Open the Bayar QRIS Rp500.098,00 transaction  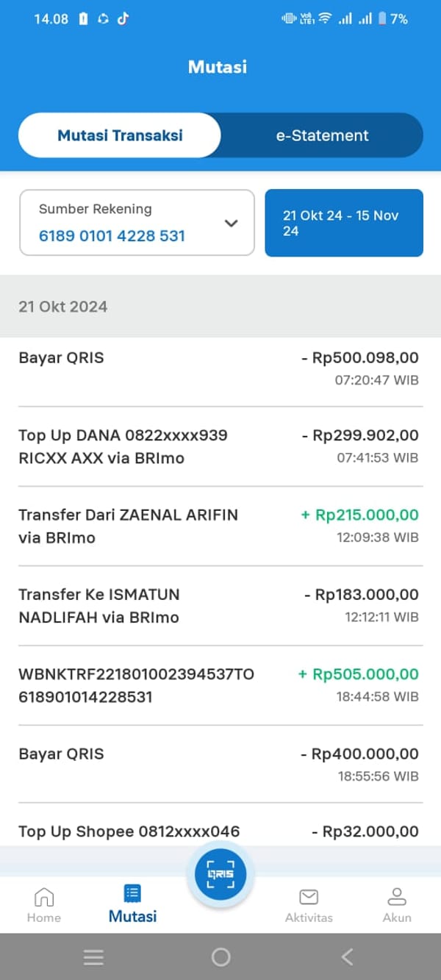220,368
